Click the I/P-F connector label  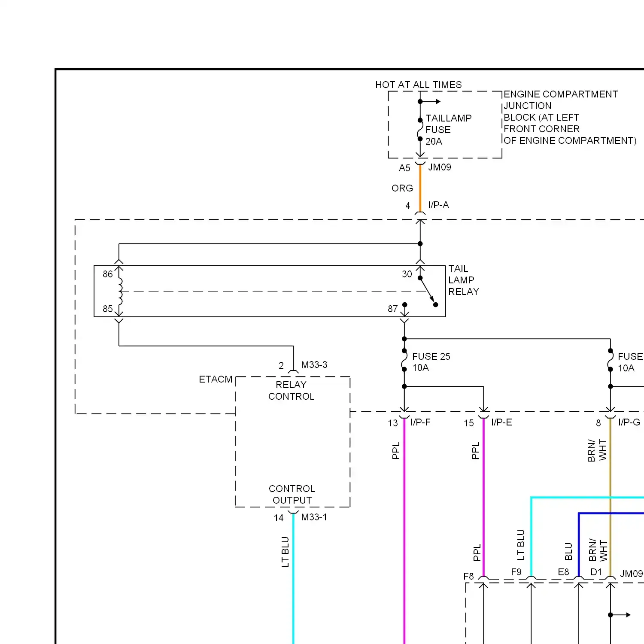(x=420, y=422)
